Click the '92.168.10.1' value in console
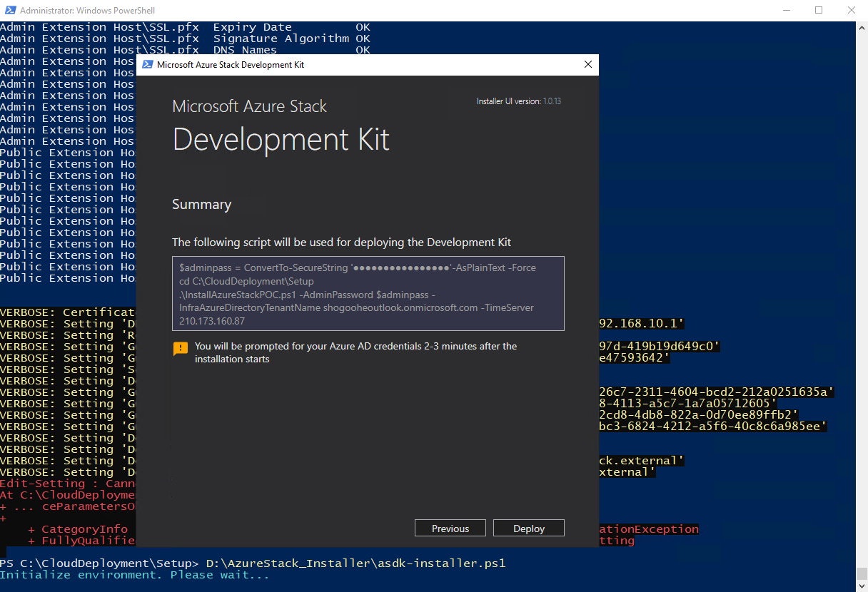The height and width of the screenshot is (592, 868). tap(642, 324)
